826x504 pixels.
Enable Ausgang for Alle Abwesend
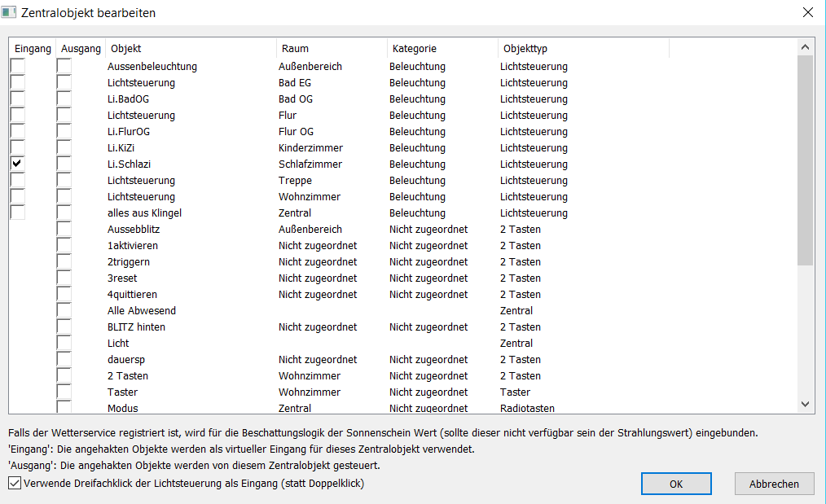pos(64,311)
